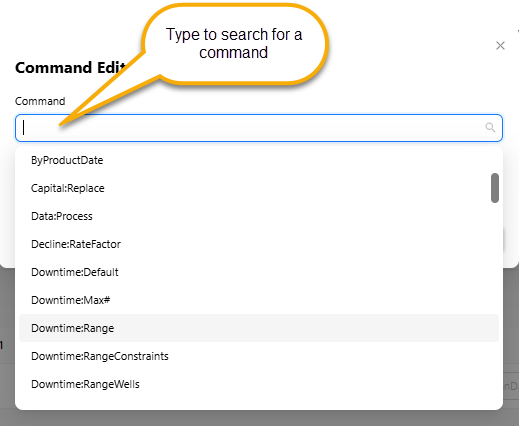This screenshot has width=519, height=426.
Task: Click the Command Editor dialog title
Action: pos(70,68)
